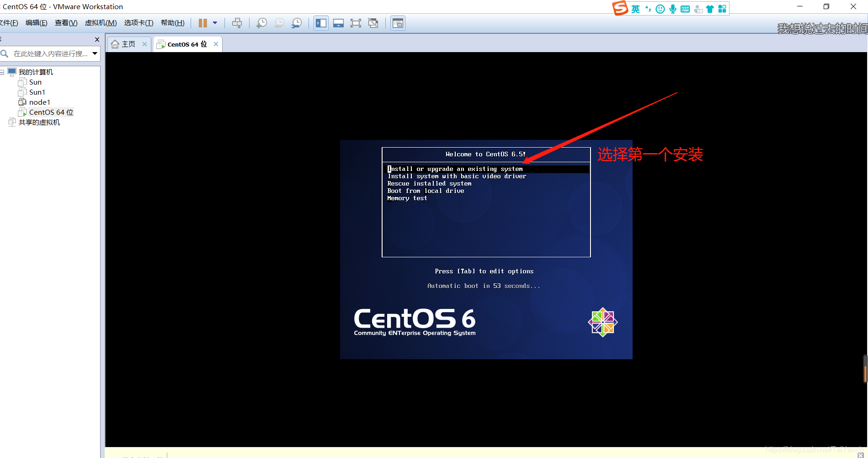This screenshot has width=868, height=458.
Task: Enter full screen mode
Action: point(356,23)
